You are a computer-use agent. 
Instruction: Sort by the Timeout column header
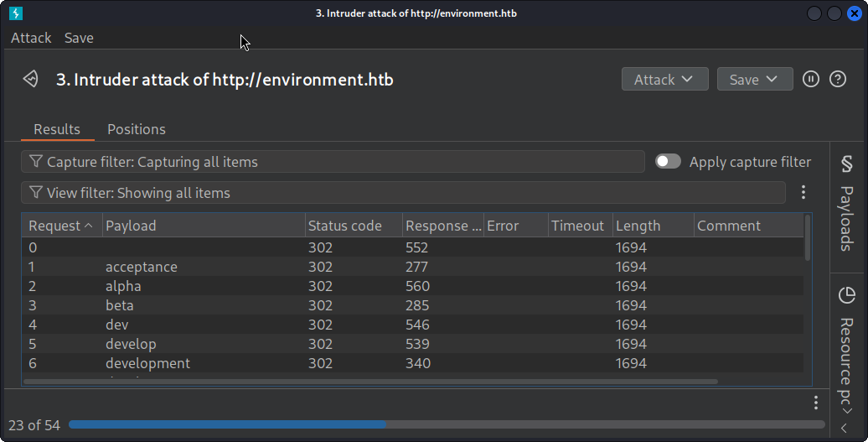tap(581, 226)
